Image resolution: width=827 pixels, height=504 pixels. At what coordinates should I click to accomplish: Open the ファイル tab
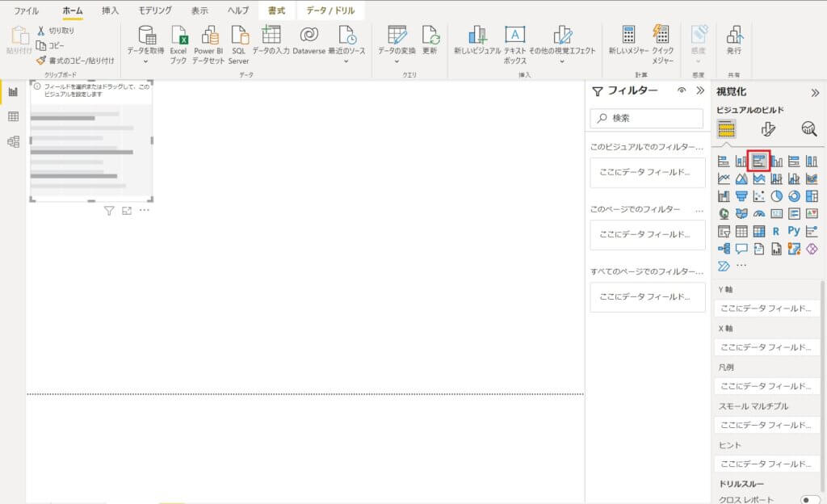click(x=26, y=10)
